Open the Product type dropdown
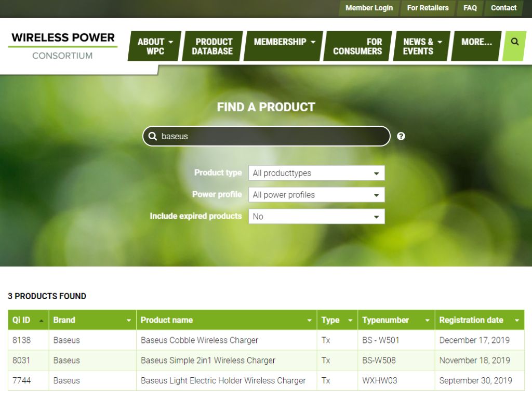The height and width of the screenshot is (399, 532). [x=316, y=173]
